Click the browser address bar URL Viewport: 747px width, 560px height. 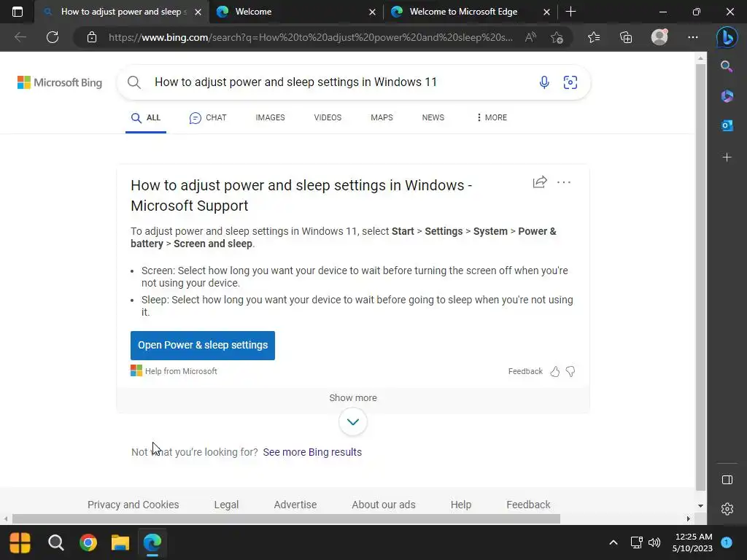311,37
